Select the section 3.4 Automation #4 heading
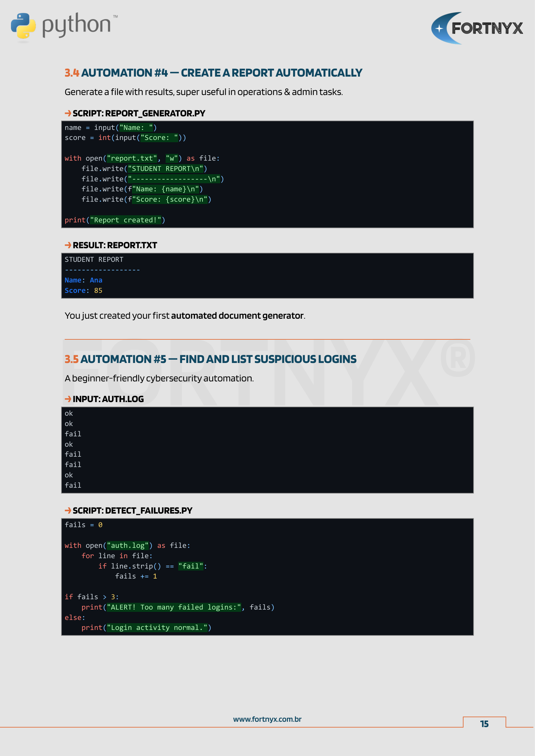This screenshot has width=535, height=756. tap(213, 73)
